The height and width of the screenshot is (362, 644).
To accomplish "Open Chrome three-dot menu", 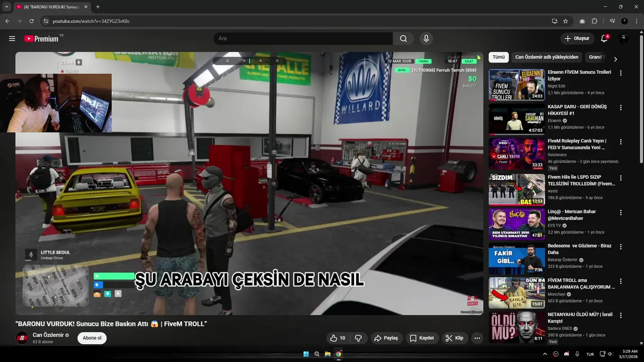I will [636, 21].
